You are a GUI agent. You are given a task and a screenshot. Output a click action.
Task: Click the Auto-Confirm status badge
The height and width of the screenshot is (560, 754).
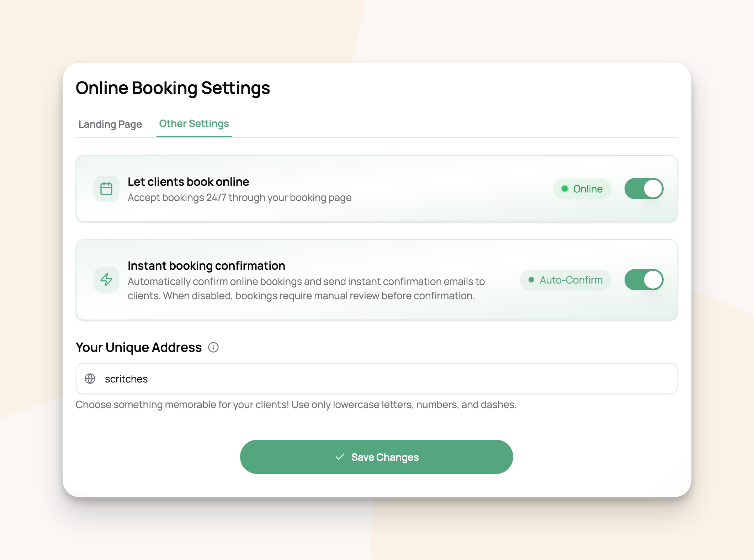(565, 280)
